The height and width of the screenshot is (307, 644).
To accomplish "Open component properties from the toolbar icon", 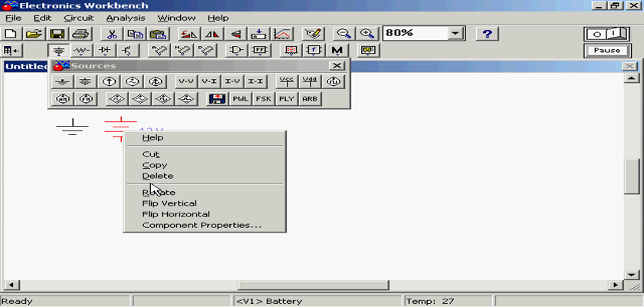I will click(313, 33).
